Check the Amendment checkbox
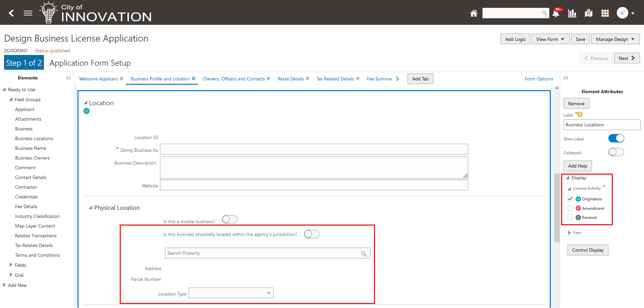Image resolution: width=644 pixels, height=308 pixels. tap(570, 208)
